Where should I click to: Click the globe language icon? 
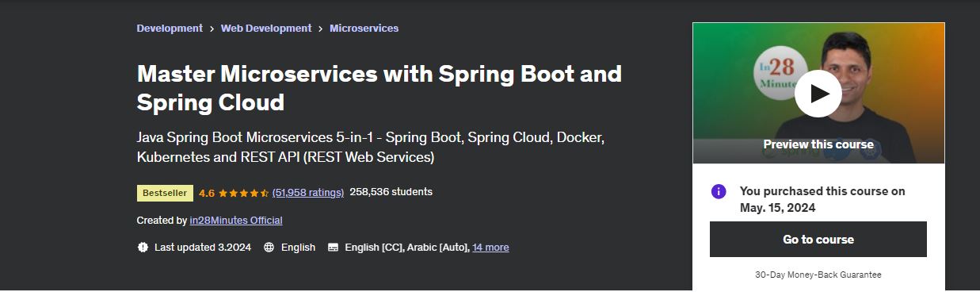pos(269,247)
